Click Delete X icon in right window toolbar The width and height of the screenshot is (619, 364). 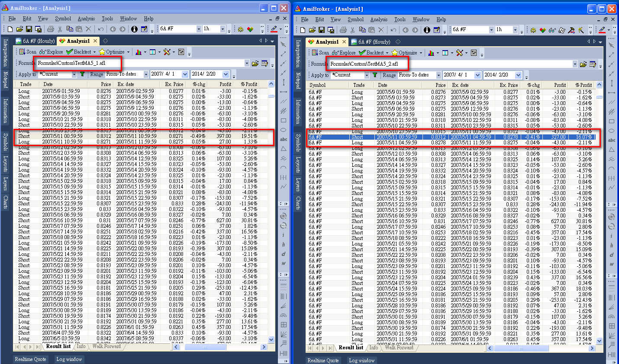click(x=381, y=30)
